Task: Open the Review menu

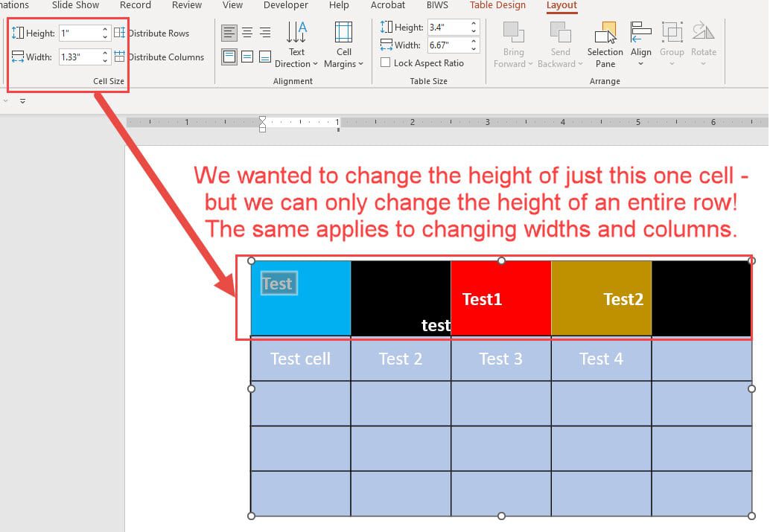Action: pos(186,5)
